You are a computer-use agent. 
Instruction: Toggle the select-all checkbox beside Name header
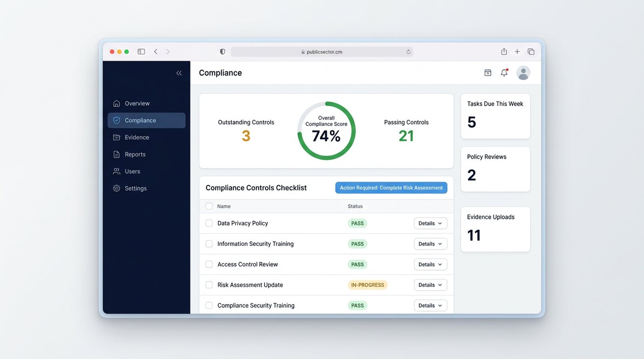coord(209,206)
